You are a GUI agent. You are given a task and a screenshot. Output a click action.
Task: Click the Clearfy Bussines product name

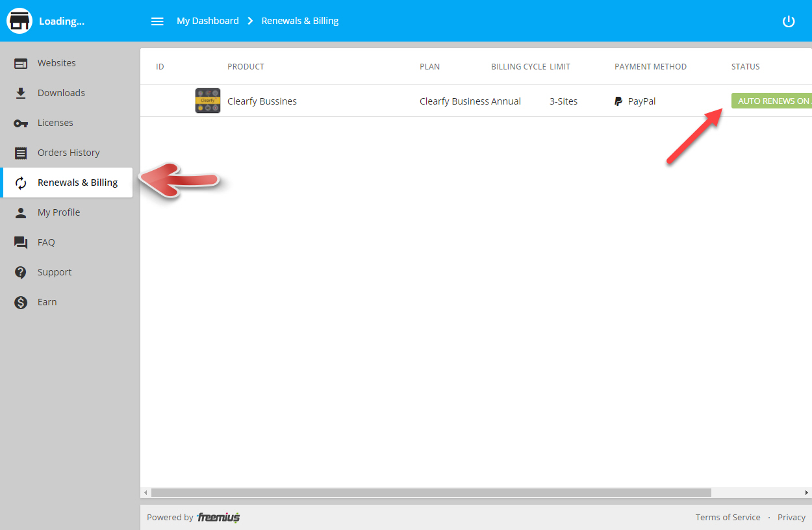262,101
